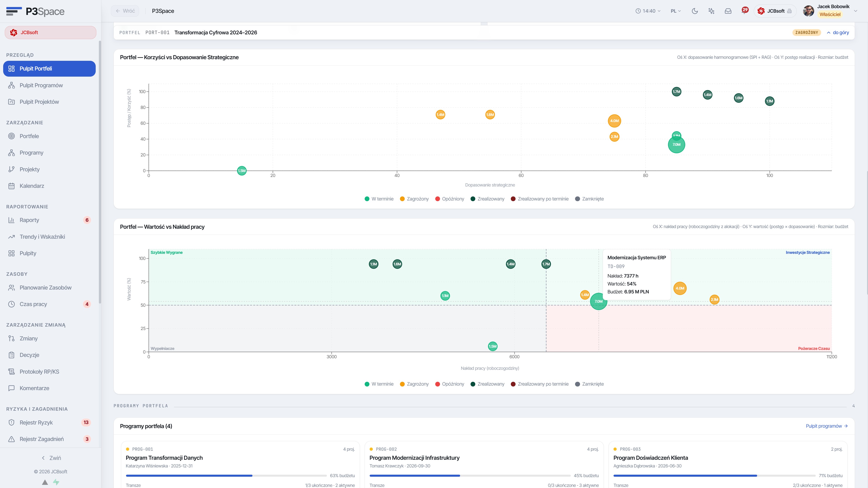Open the inbox tray icon

pyautogui.click(x=728, y=11)
